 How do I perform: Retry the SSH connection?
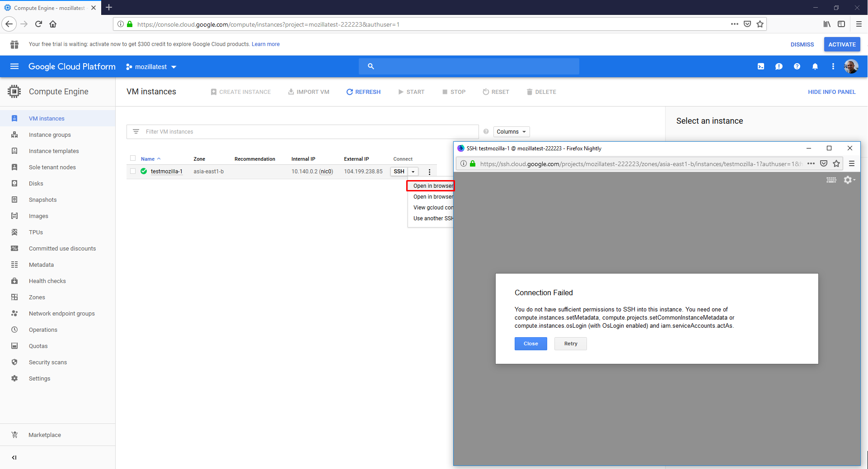[x=571, y=344]
